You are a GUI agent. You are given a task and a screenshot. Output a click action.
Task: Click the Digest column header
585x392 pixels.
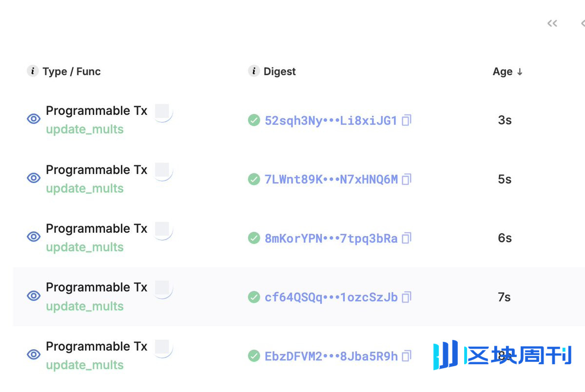click(280, 72)
